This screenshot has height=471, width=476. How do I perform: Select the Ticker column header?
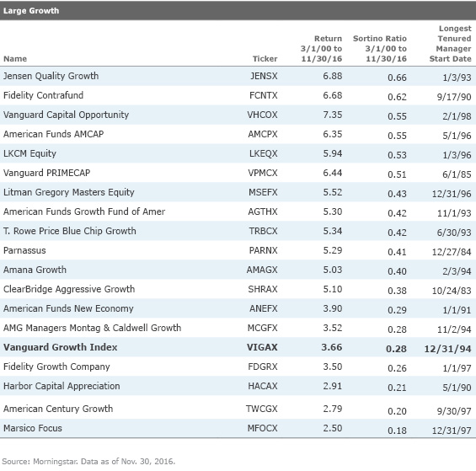click(265, 59)
